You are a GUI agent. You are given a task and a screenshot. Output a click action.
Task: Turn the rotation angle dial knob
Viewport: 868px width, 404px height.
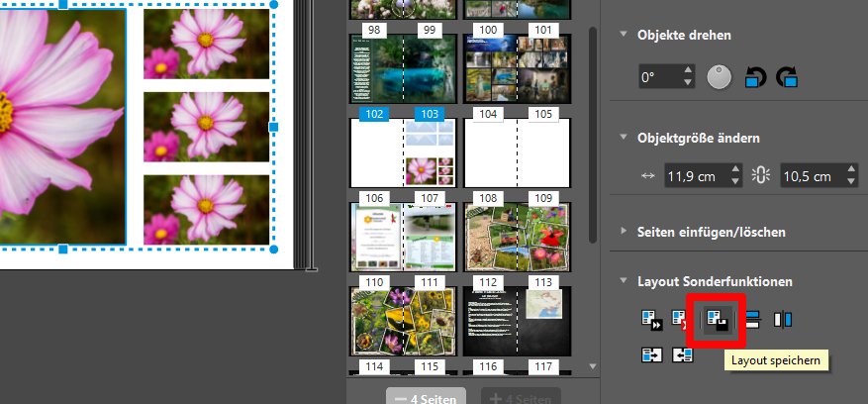pos(719,77)
